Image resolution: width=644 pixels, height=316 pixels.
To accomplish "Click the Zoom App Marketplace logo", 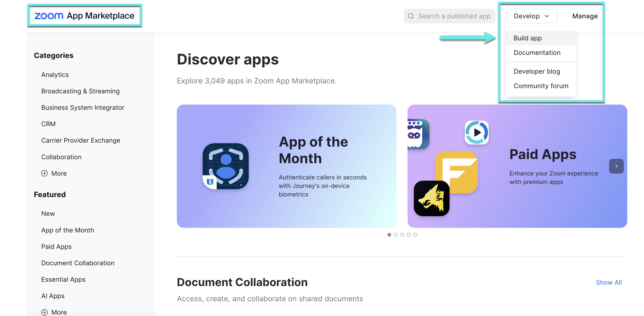I will (x=84, y=16).
